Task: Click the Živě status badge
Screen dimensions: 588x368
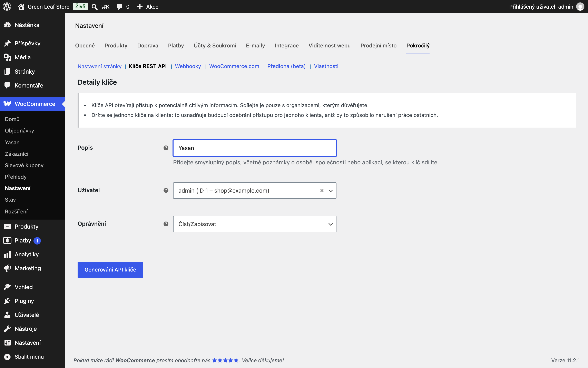Action: click(80, 7)
